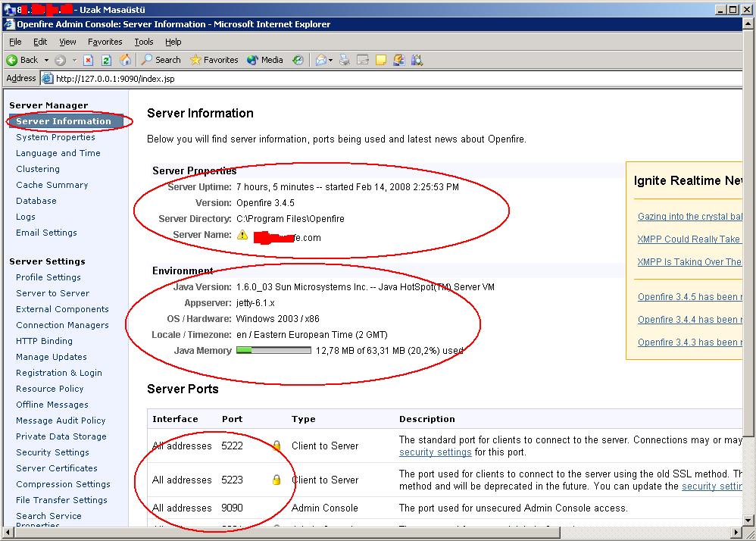This screenshot has height=541, width=756.
Task: Open the Favorites menu
Action: [105, 42]
